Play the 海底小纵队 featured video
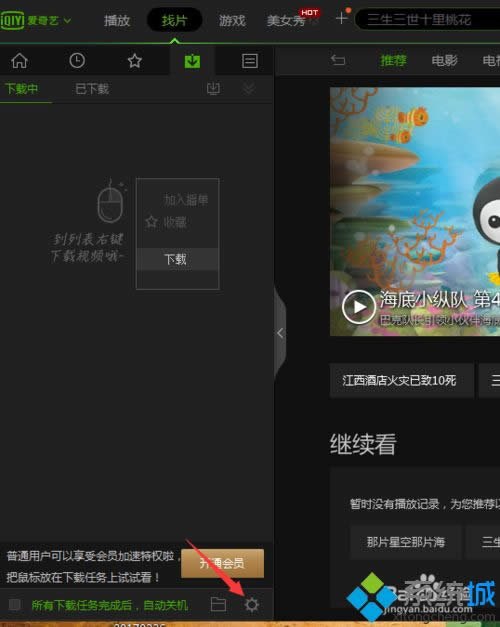Screen dimensions: 500x627 [x=359, y=307]
